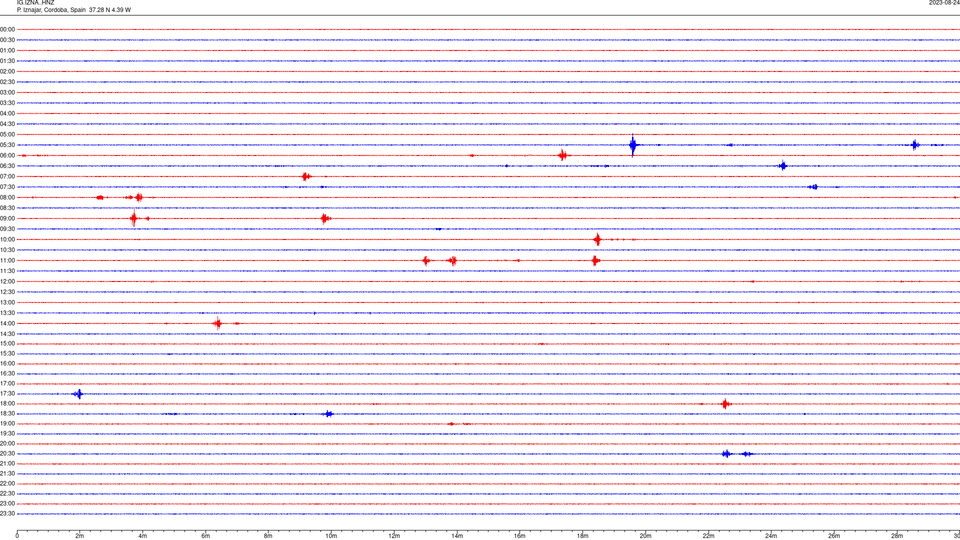The width and height of the screenshot is (960, 540).
Task: Click the station code IG.IZNA..HNZ header
Action: pos(36,3)
